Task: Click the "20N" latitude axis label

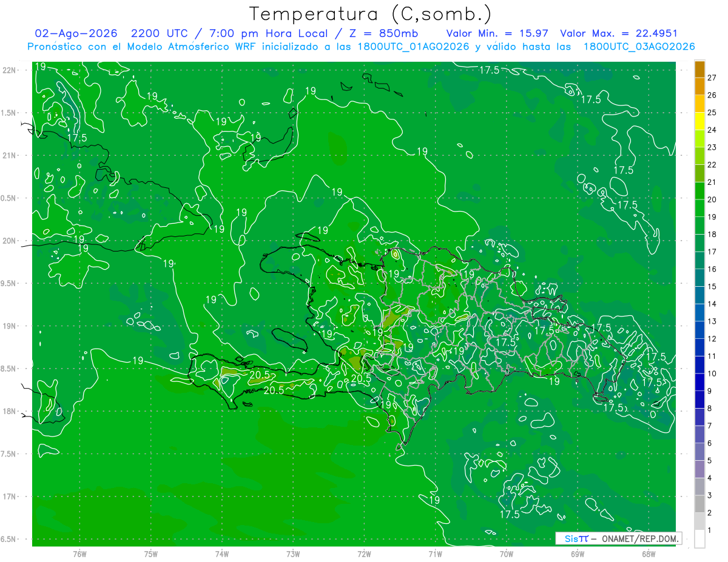Action: pos(10,241)
